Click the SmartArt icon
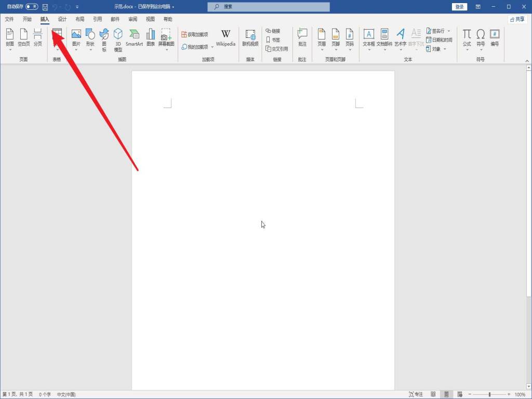 click(x=134, y=37)
